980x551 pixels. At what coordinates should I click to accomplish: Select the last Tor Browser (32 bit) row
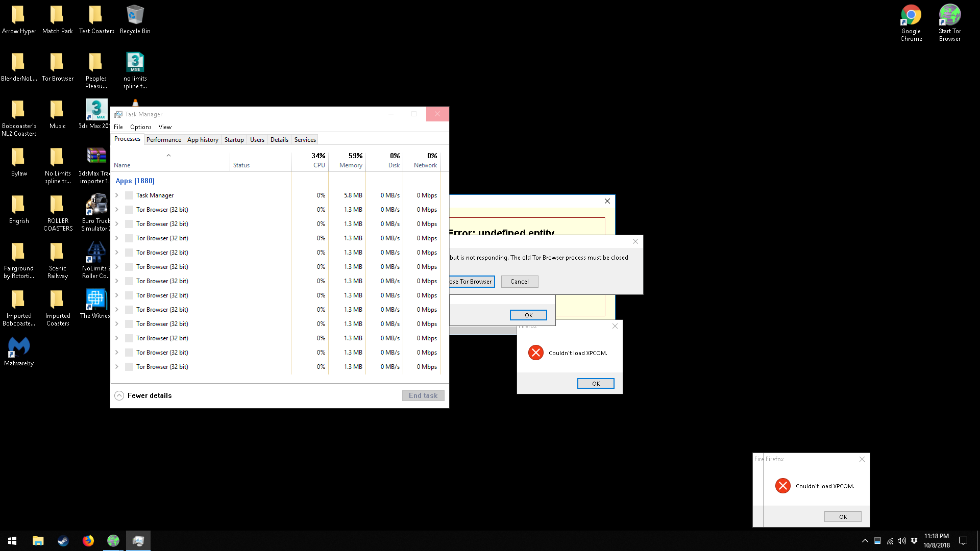162,367
